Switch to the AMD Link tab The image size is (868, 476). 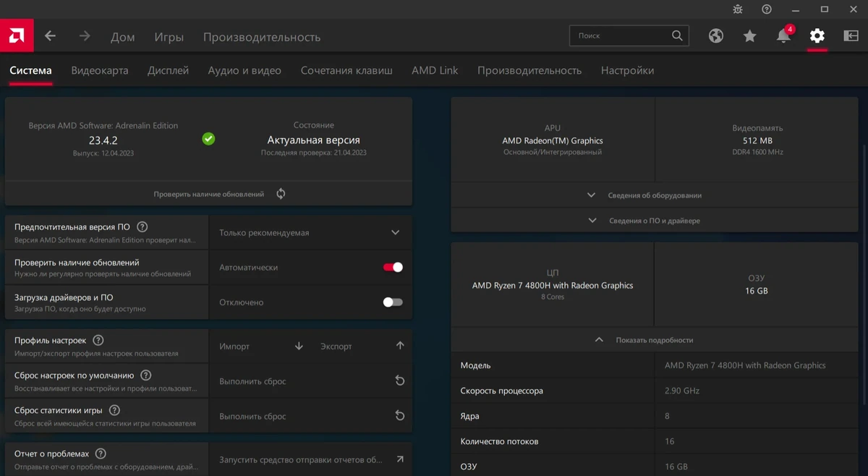coord(435,70)
